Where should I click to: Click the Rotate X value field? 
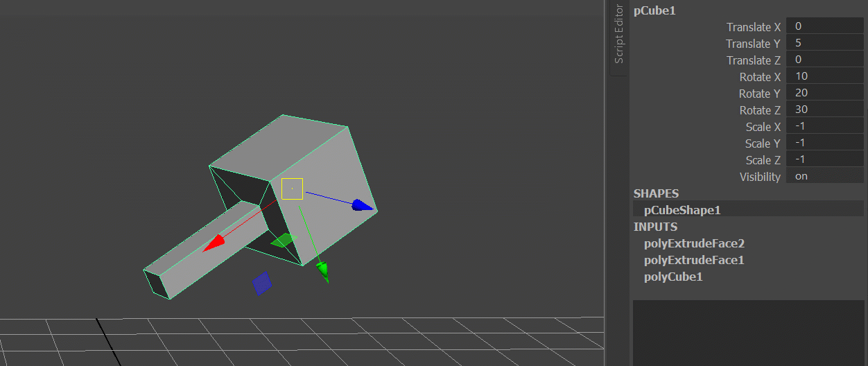point(824,76)
